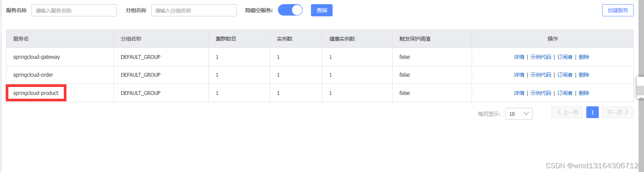Open 示例代码 for springcloud-order

541,75
